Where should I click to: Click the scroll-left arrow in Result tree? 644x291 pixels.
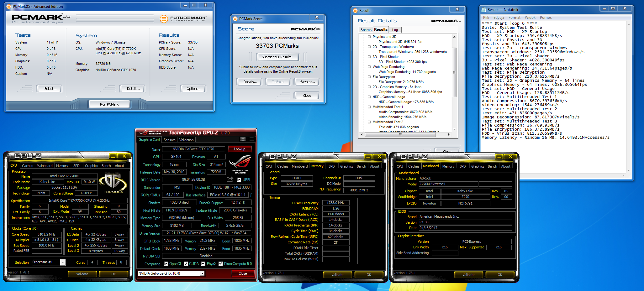tap(362, 134)
